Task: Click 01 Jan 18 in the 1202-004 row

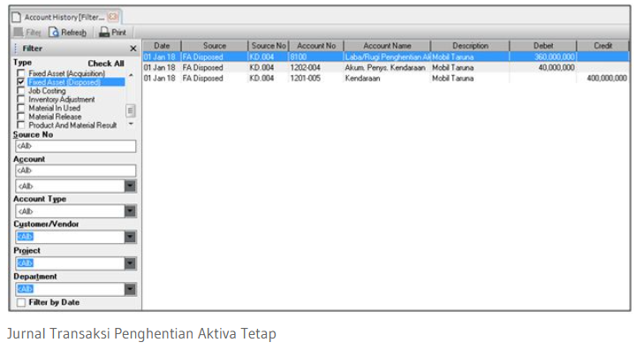Action: coord(159,67)
